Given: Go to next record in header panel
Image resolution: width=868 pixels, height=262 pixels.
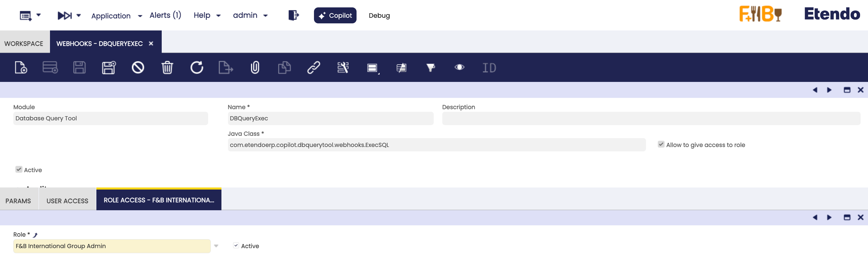Looking at the screenshot, I should click(829, 90).
